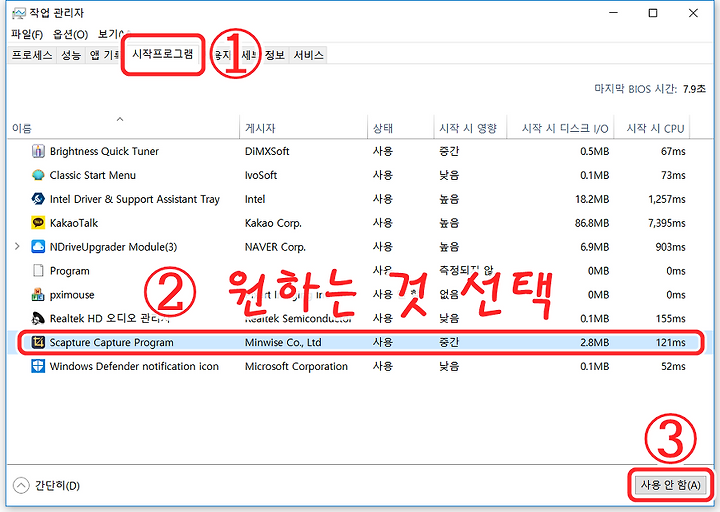Image resolution: width=720 pixels, height=512 pixels.
Task: Click the 간단히 collapse arrow icon
Action: coord(21,485)
